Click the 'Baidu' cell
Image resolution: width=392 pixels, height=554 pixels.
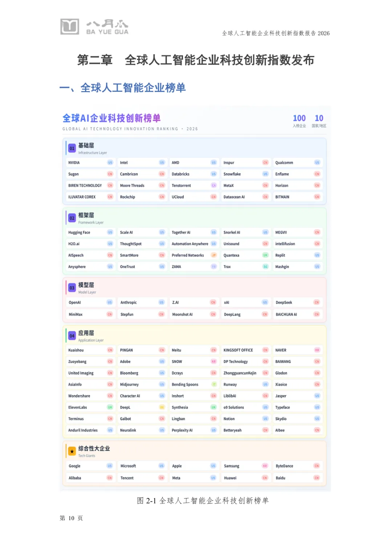click(x=297, y=478)
